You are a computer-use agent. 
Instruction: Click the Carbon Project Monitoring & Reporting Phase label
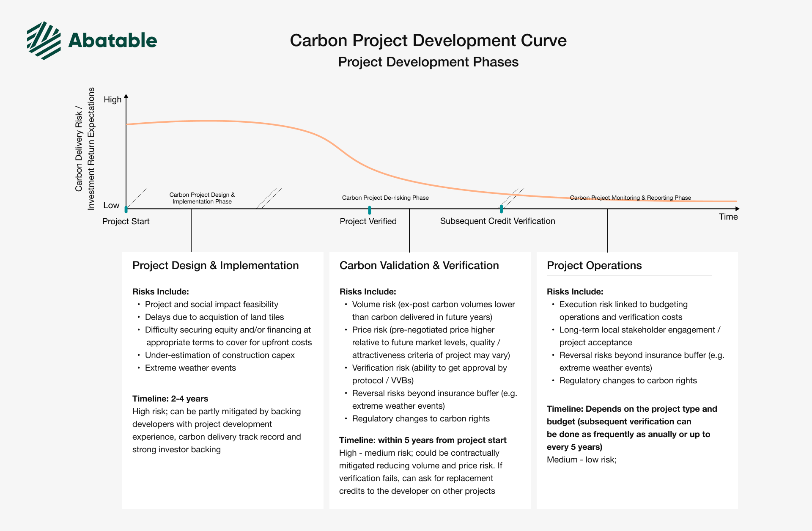(x=631, y=197)
